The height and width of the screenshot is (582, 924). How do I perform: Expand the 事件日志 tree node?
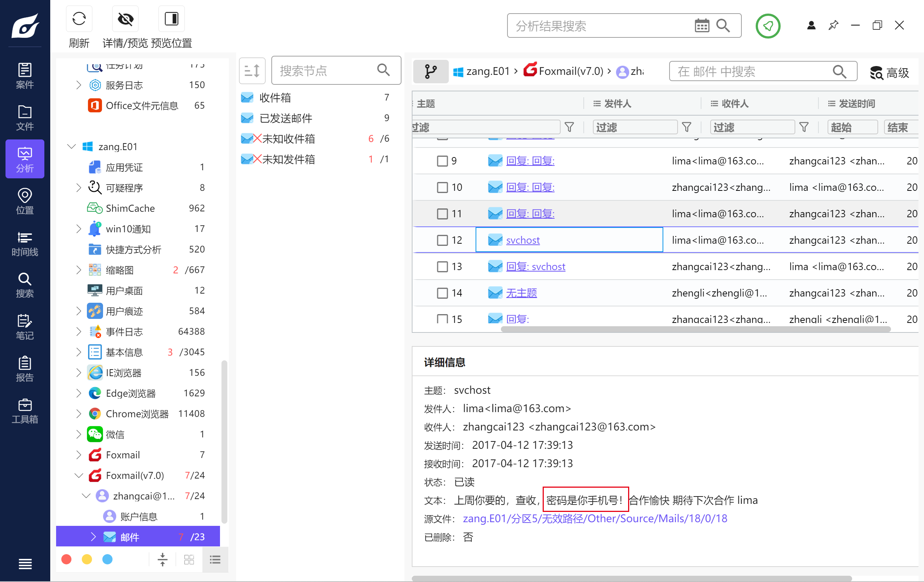click(x=79, y=331)
